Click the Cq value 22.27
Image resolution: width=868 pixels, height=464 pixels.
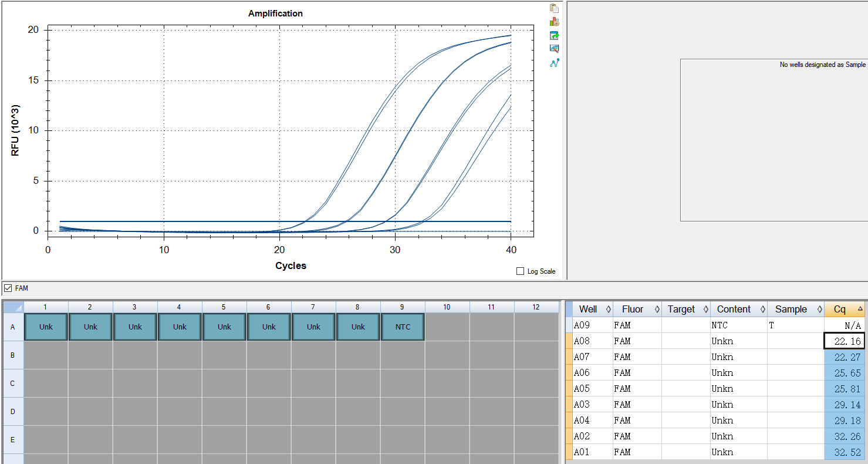845,357
